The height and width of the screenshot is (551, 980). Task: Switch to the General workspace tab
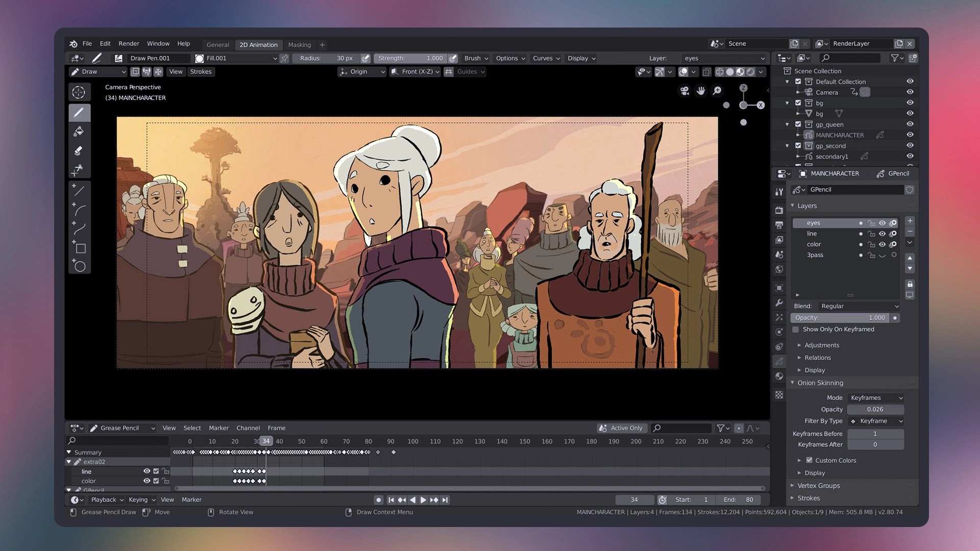(x=218, y=45)
